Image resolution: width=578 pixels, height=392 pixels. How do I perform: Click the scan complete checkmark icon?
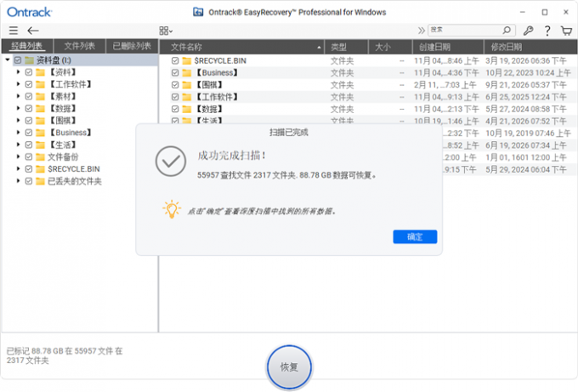click(x=170, y=162)
